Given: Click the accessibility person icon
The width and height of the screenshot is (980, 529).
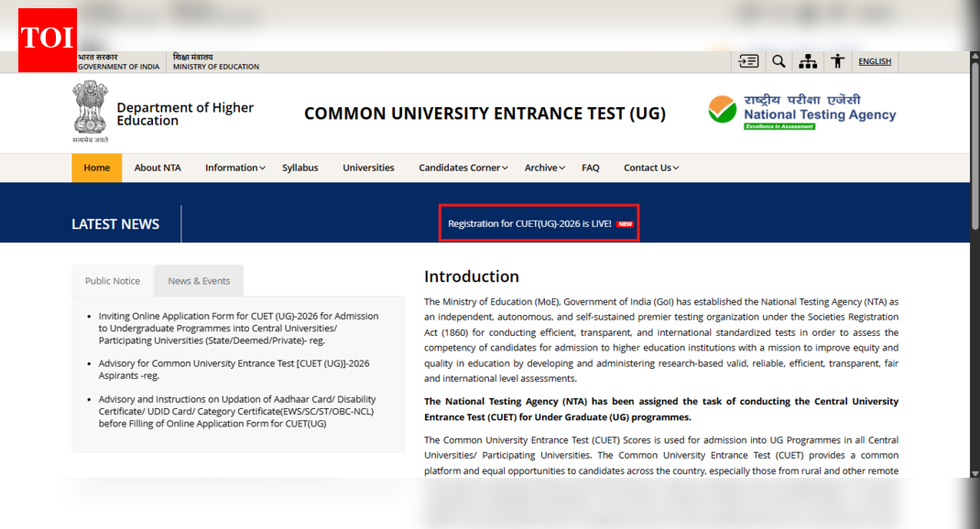Looking at the screenshot, I should 838,61.
